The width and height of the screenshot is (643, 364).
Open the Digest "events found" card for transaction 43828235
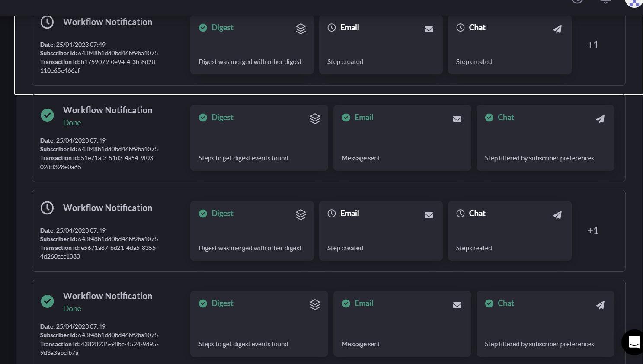tap(259, 324)
